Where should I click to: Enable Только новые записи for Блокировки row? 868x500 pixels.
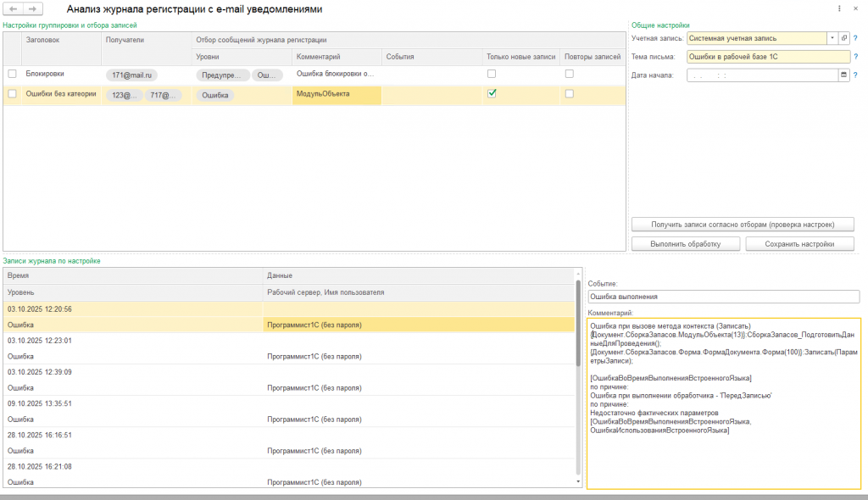(x=491, y=74)
